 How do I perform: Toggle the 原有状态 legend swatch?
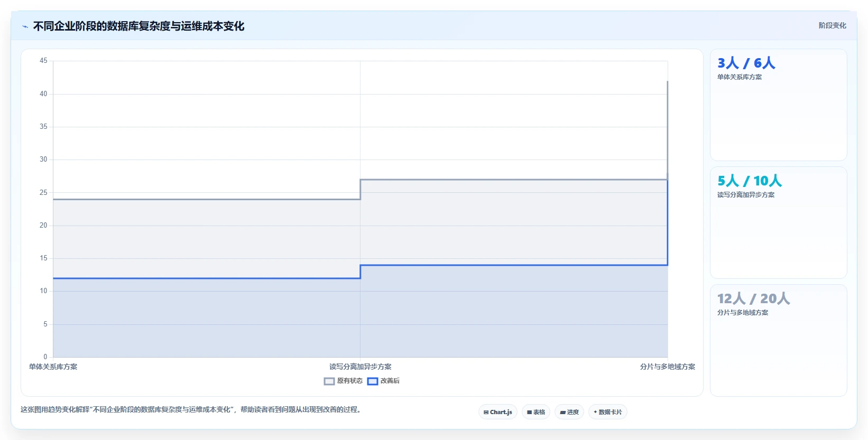pyautogui.click(x=329, y=381)
